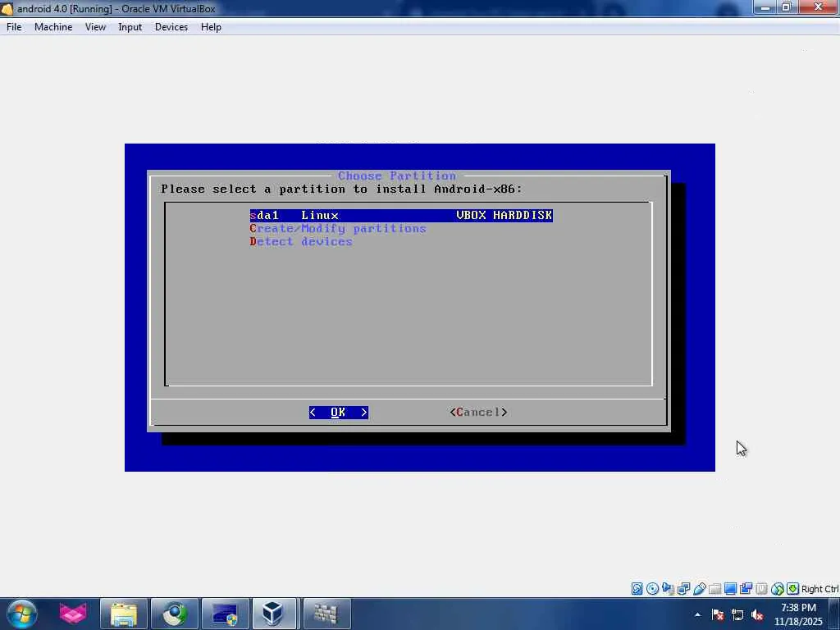Screen dimensions: 840x630
Task: Click the hard disk activity status icon
Action: pos(637,589)
